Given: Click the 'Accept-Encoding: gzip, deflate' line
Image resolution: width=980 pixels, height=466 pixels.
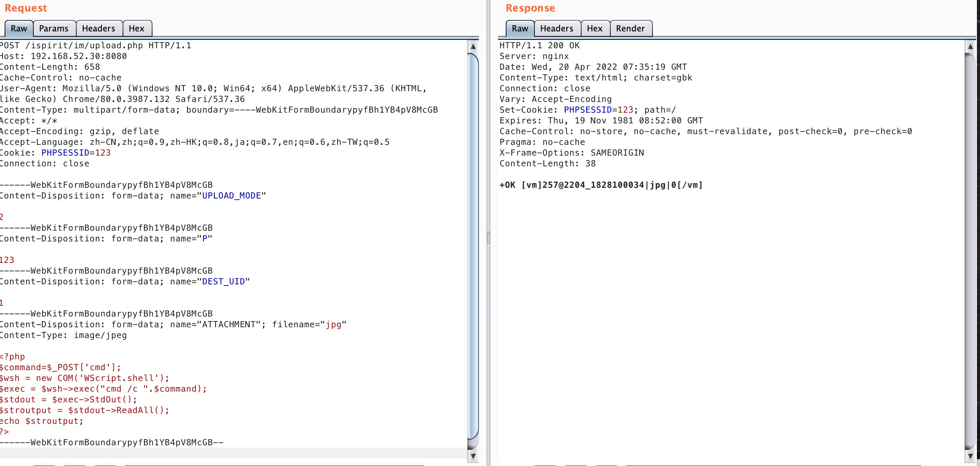Looking at the screenshot, I should [x=79, y=131].
